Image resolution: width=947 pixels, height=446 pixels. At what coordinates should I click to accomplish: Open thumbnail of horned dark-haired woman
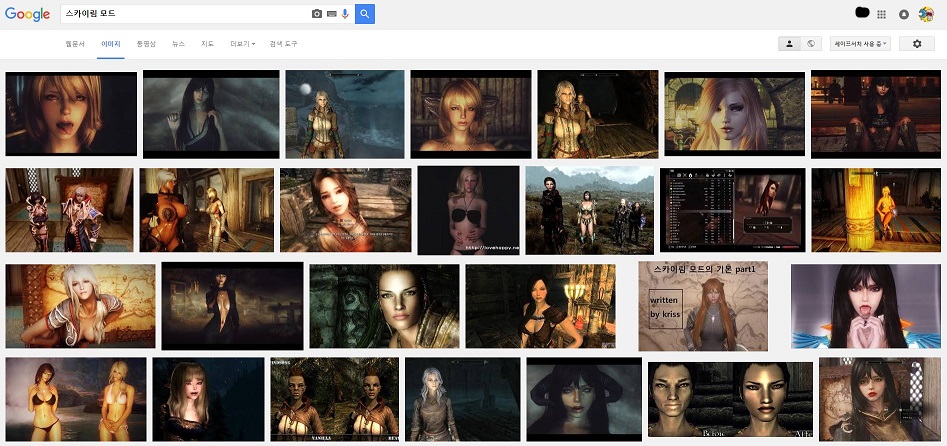click(584, 399)
